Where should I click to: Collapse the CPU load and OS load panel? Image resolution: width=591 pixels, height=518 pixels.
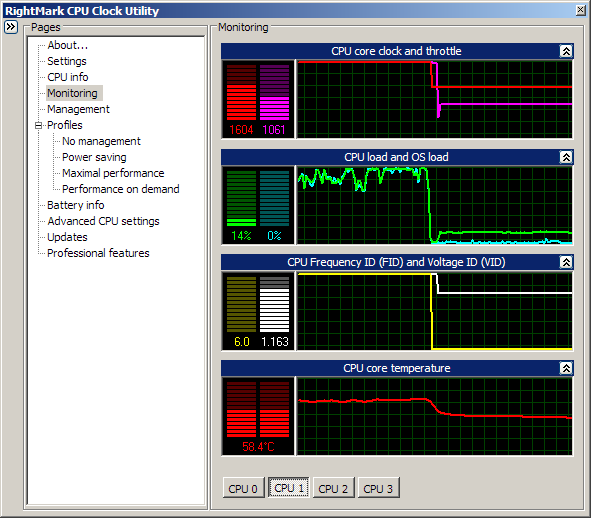pos(566,157)
